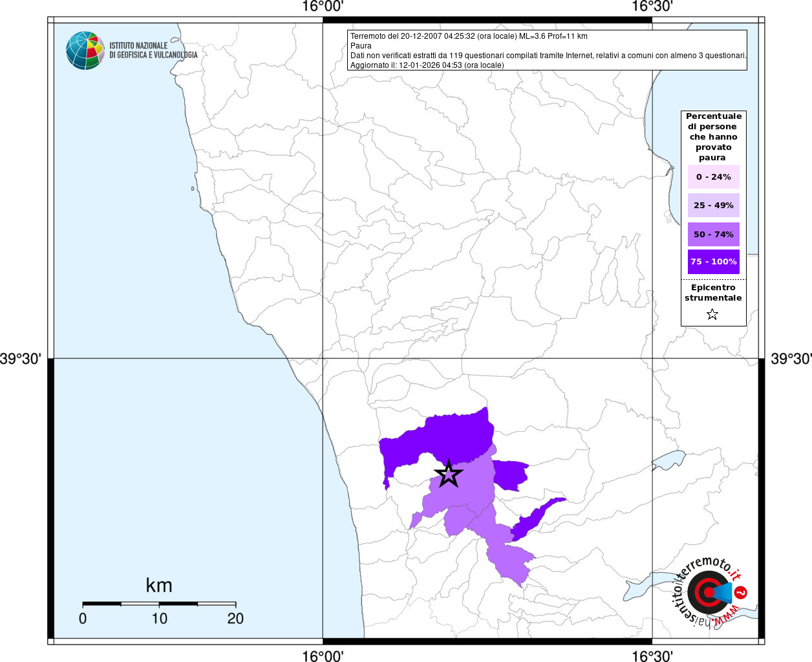Click the bottom 16°00' longitude label
This screenshot has height=662, width=812.
click(x=323, y=656)
